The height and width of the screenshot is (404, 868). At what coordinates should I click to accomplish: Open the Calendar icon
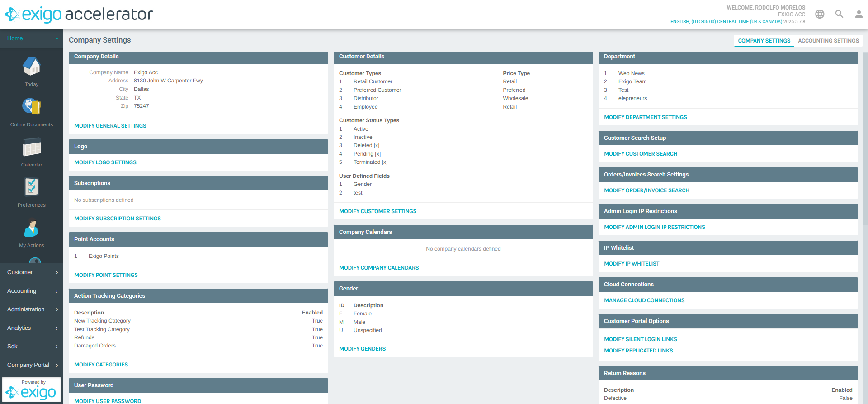click(32, 147)
